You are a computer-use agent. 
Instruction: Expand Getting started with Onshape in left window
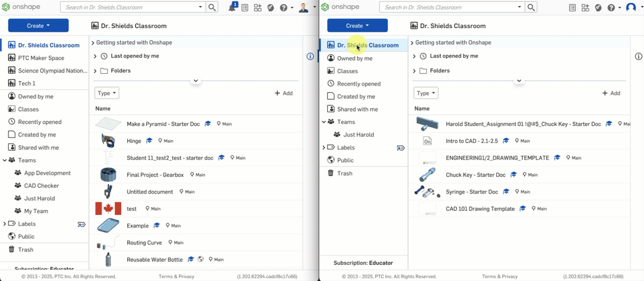(x=93, y=43)
